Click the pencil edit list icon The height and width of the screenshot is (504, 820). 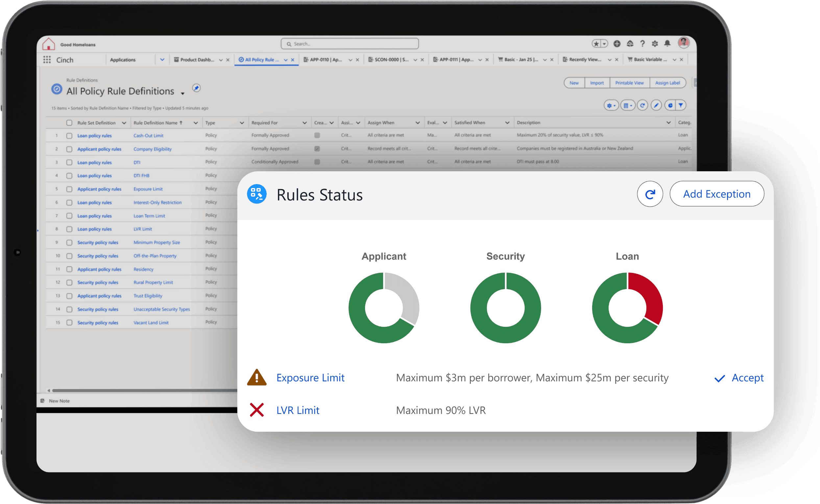[656, 105]
